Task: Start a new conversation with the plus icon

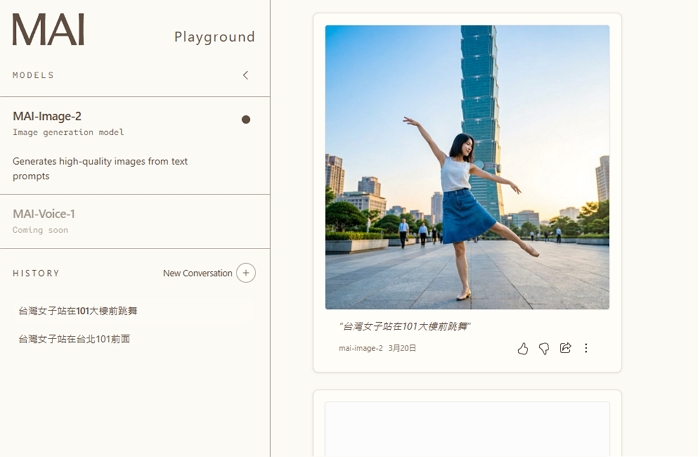Action: click(x=246, y=273)
